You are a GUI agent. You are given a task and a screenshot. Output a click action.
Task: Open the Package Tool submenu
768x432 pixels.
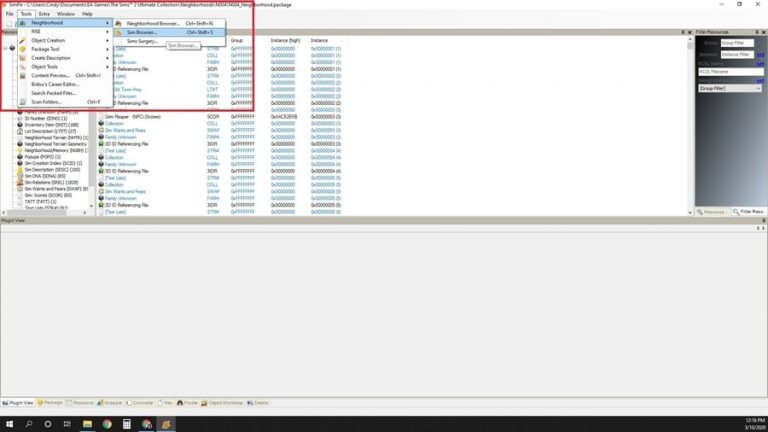(107, 49)
